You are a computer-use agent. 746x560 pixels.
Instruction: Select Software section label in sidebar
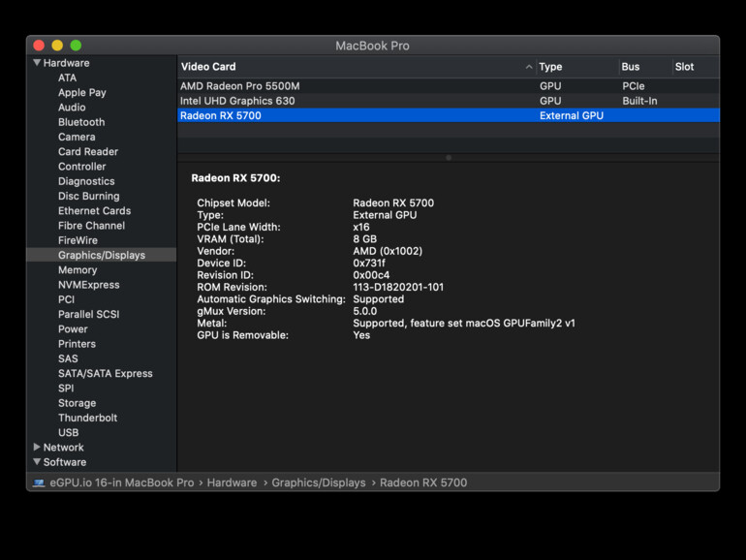coord(65,461)
